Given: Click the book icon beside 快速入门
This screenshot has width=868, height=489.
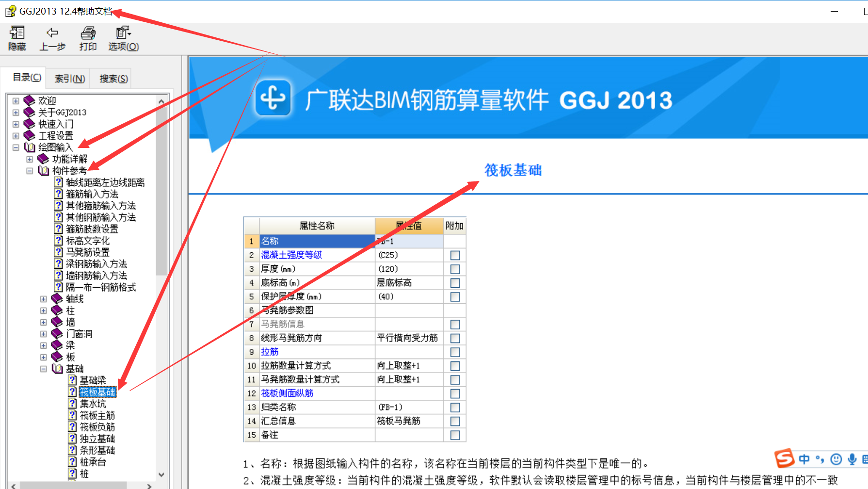Looking at the screenshot, I should coord(30,124).
